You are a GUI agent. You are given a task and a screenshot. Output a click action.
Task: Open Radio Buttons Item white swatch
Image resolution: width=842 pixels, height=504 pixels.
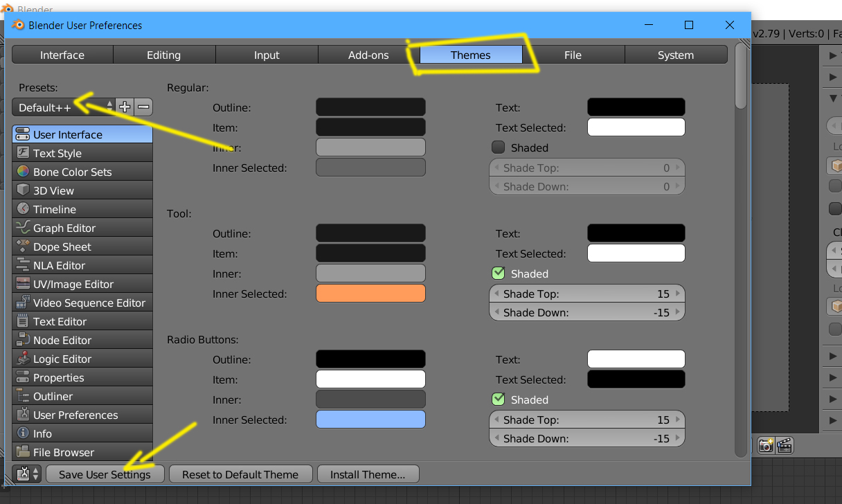[x=370, y=379]
